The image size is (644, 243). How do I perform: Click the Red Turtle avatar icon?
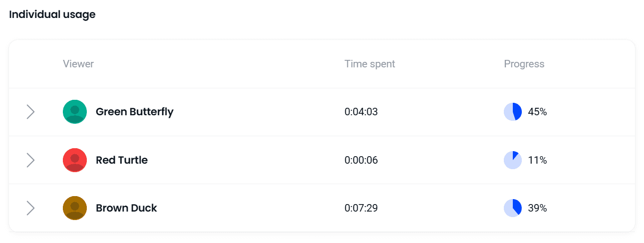pos(75,160)
